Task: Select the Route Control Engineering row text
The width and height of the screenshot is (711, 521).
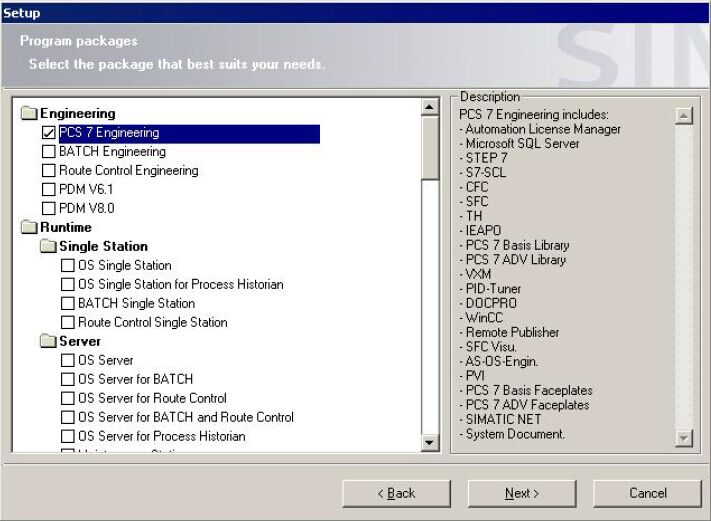Action: click(x=129, y=170)
